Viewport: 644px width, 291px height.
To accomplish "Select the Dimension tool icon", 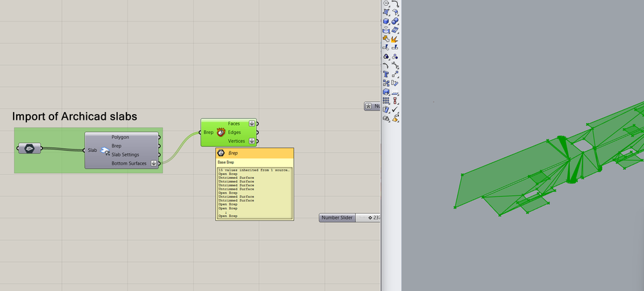I will point(395,91).
